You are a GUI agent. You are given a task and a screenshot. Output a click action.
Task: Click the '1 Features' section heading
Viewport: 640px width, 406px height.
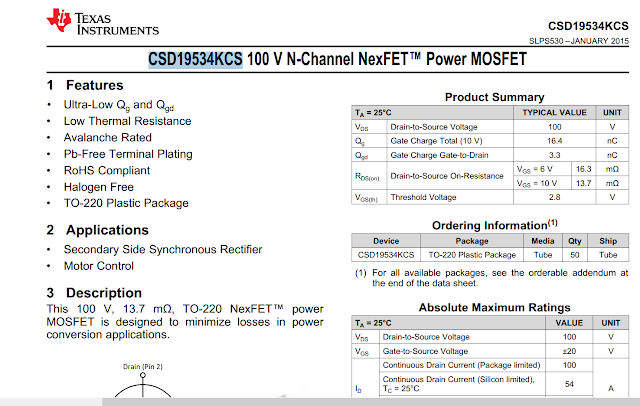85,85
